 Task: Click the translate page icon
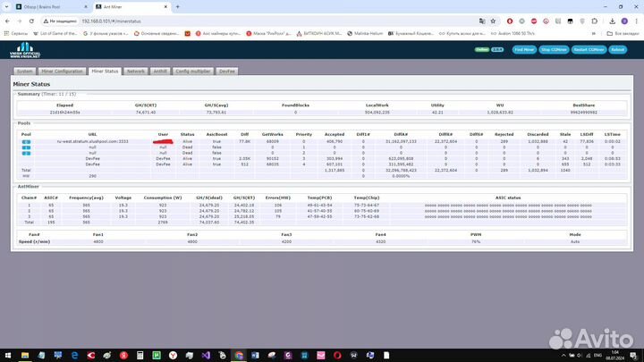click(x=482, y=21)
